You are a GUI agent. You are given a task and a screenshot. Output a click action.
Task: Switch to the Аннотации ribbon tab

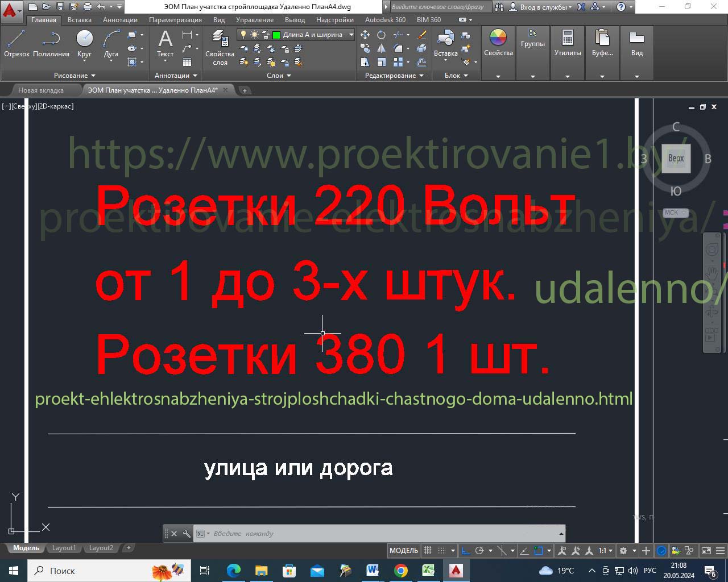[x=120, y=20]
